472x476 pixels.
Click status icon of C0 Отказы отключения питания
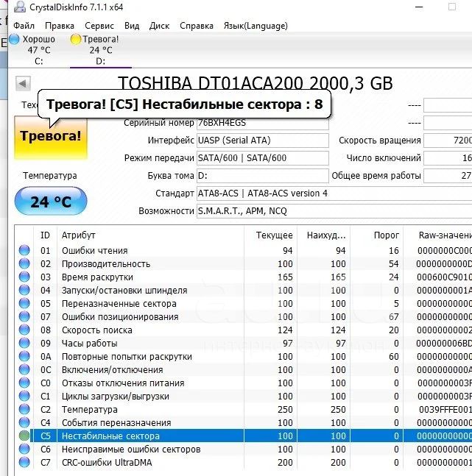point(24,383)
